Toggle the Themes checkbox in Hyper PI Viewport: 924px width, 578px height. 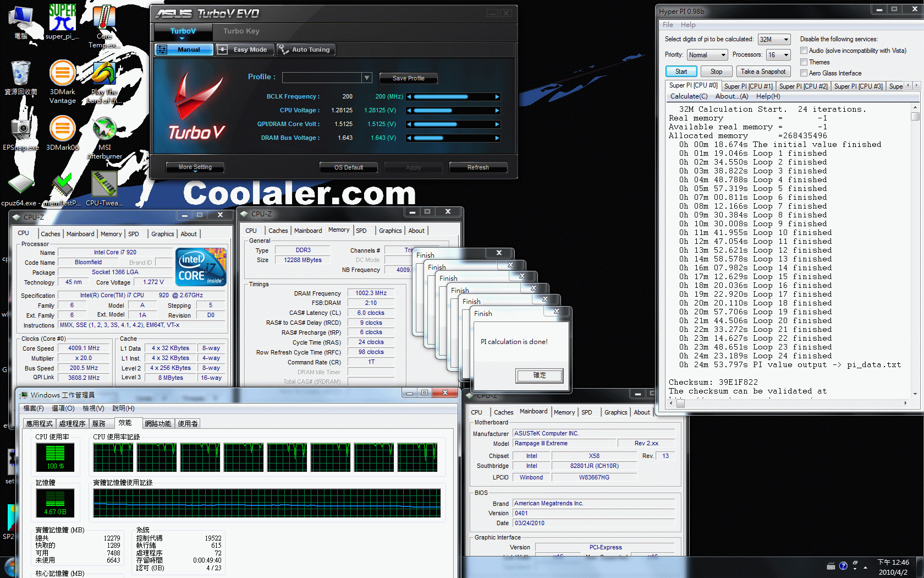[804, 62]
